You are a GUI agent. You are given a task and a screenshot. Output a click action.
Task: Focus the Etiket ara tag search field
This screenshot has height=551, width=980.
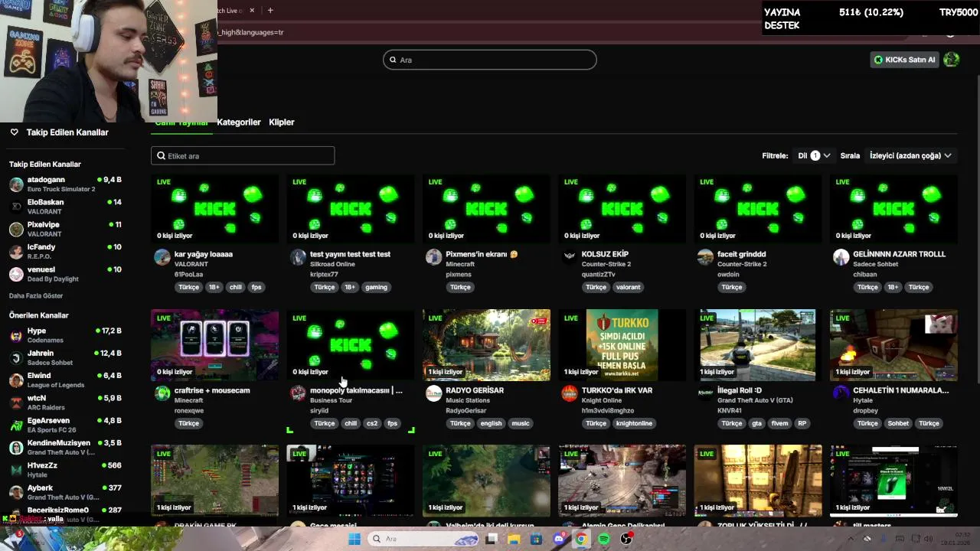tap(243, 155)
